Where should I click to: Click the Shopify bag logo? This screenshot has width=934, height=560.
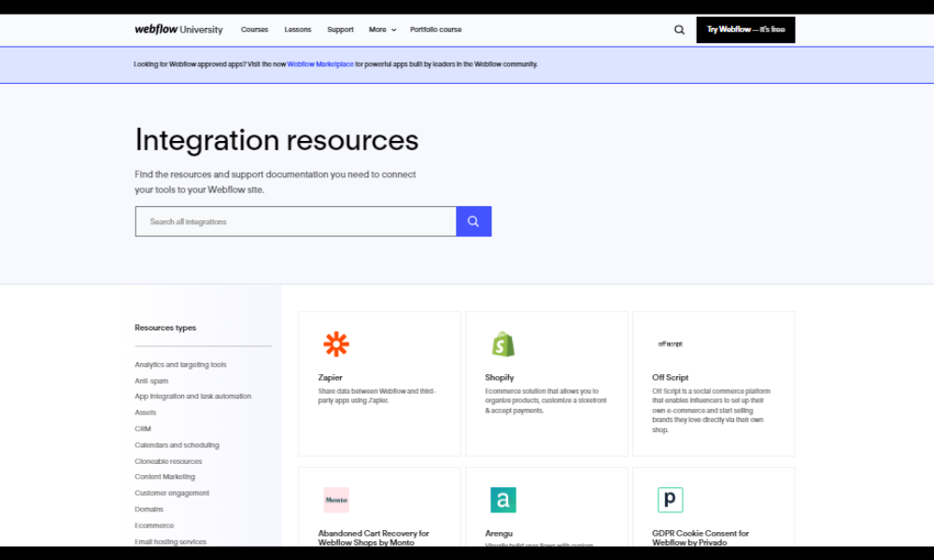[503, 344]
